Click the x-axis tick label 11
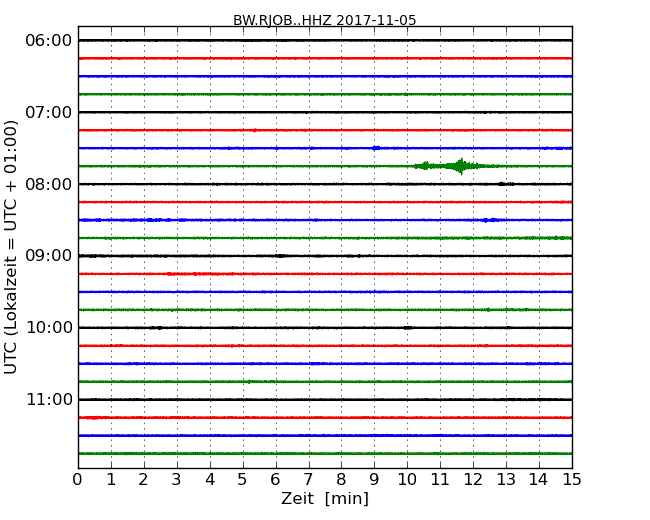650x520 pixels. (440, 480)
